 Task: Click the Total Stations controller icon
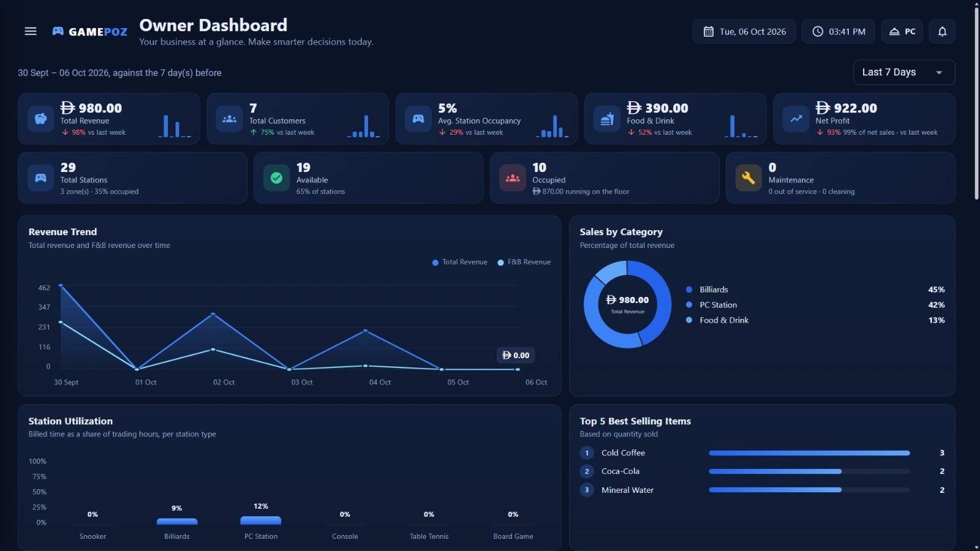coord(41,178)
